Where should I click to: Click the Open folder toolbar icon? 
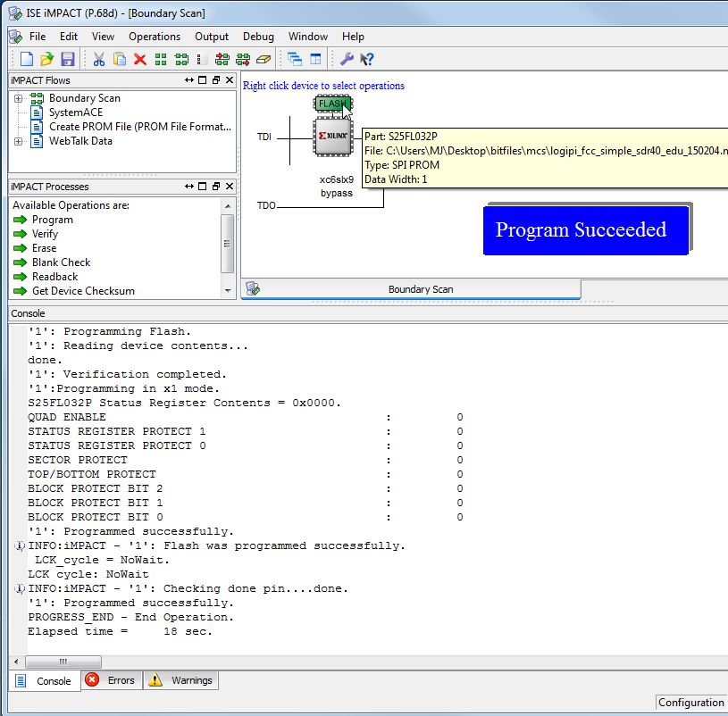[x=47, y=59]
